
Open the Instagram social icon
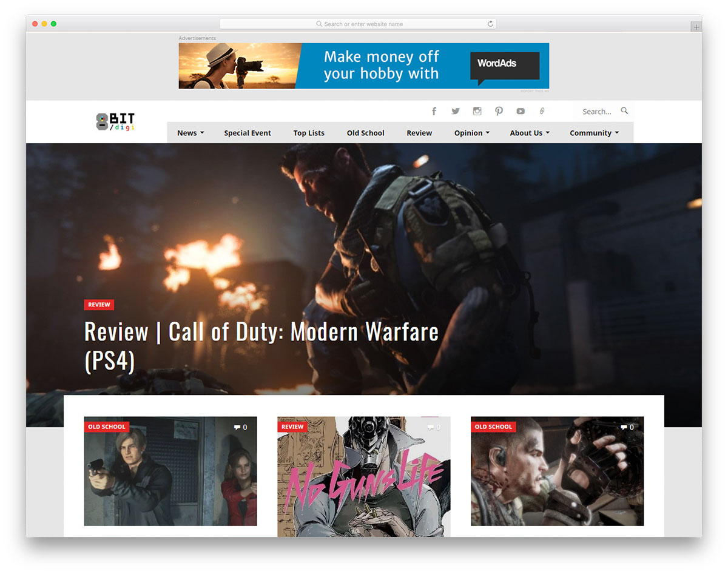tap(477, 111)
